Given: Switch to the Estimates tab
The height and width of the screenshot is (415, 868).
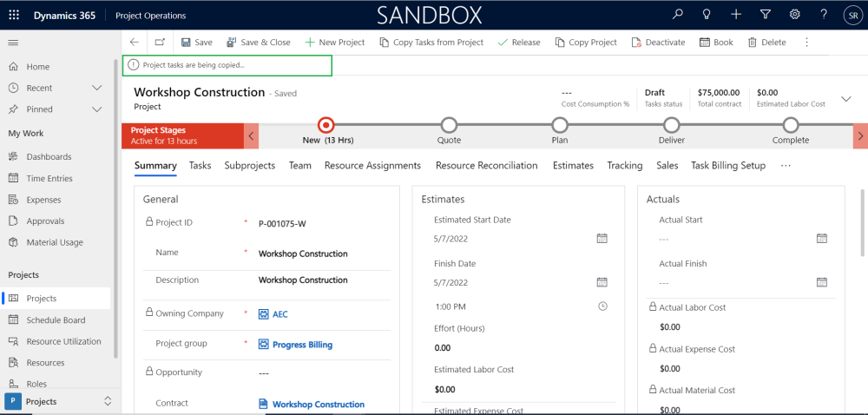Looking at the screenshot, I should coord(573,166).
